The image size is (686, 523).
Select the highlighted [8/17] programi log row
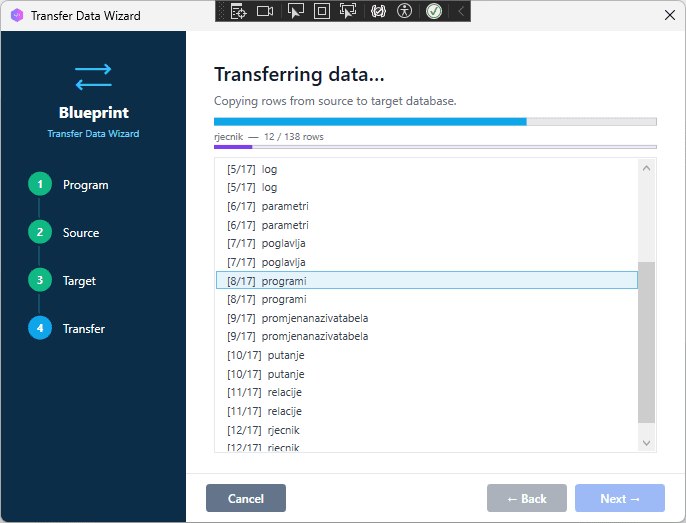(426, 281)
